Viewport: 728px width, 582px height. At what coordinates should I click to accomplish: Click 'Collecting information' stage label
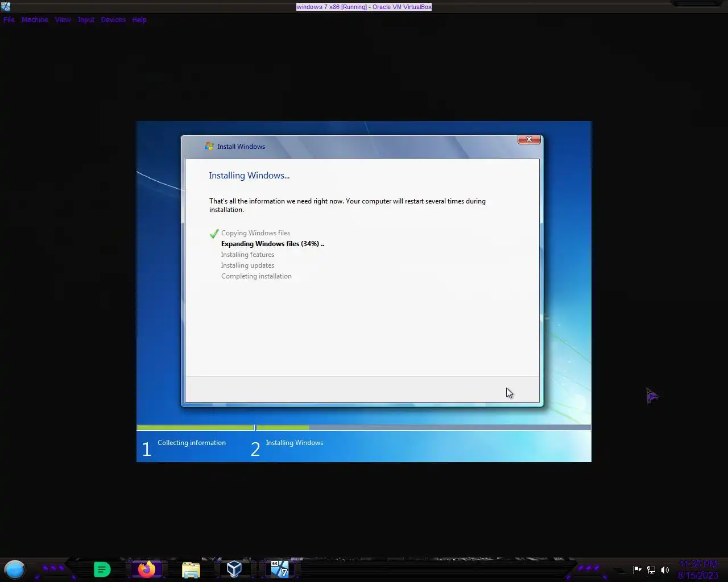[192, 443]
